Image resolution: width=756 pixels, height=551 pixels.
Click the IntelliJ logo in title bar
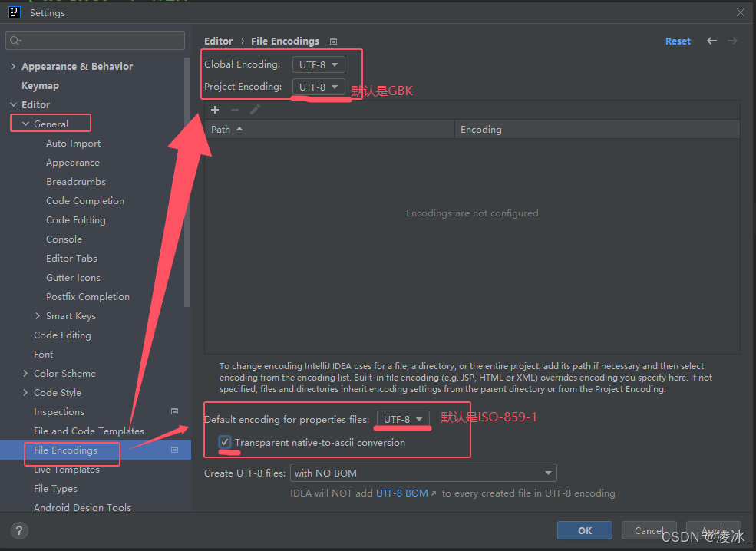tap(15, 12)
